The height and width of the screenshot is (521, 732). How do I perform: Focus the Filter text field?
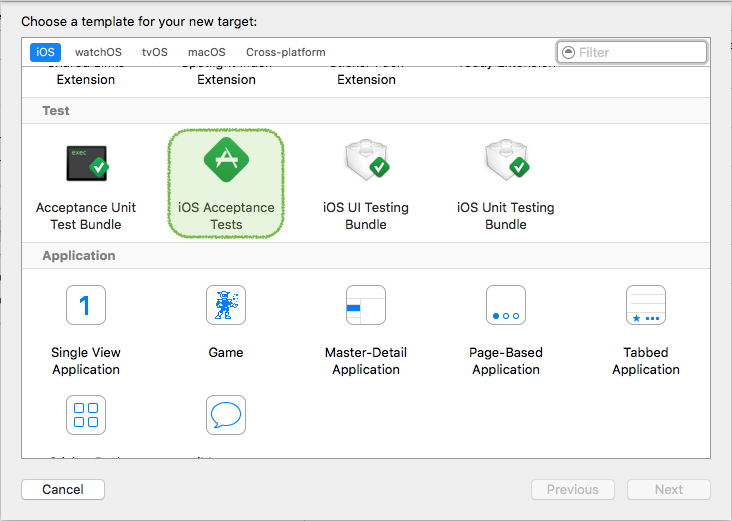[632, 52]
